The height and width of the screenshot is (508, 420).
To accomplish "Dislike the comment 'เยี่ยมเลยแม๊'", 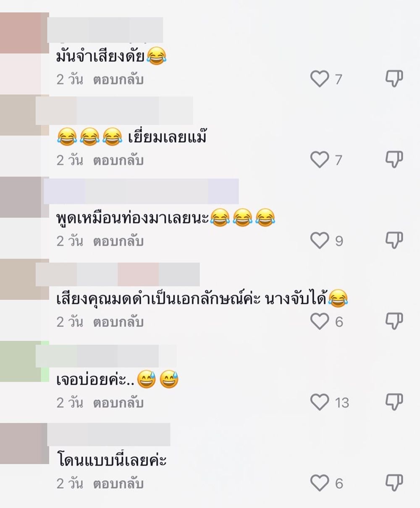I will [394, 159].
